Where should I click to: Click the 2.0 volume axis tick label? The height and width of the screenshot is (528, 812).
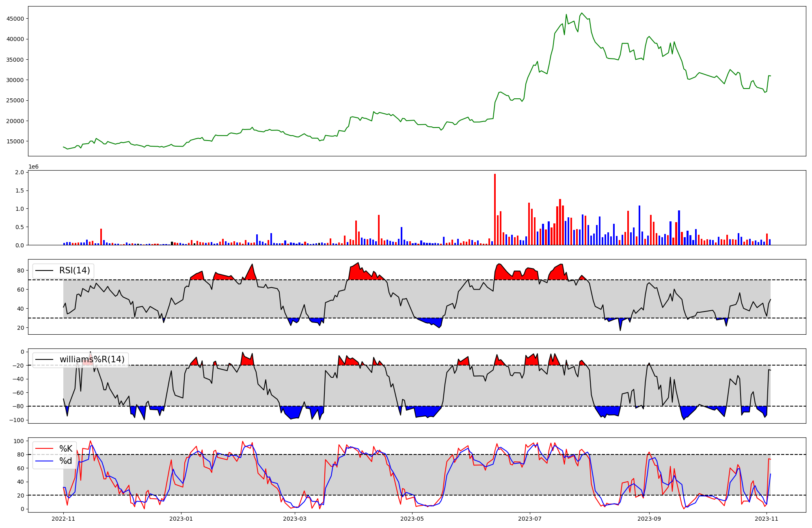point(19,172)
